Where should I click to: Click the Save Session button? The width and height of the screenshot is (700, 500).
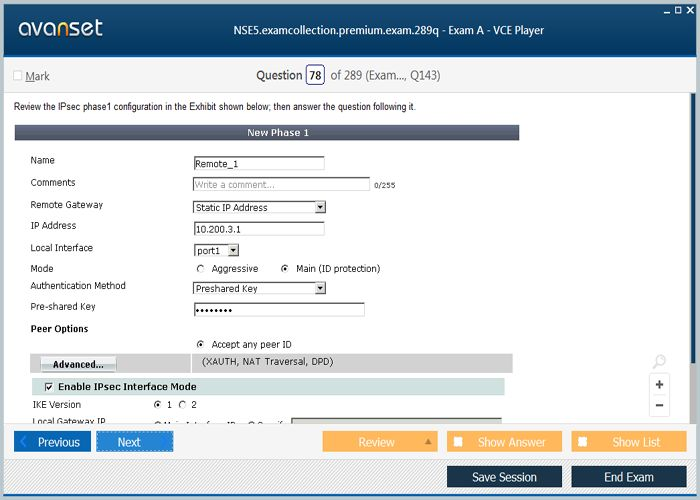coord(504,477)
